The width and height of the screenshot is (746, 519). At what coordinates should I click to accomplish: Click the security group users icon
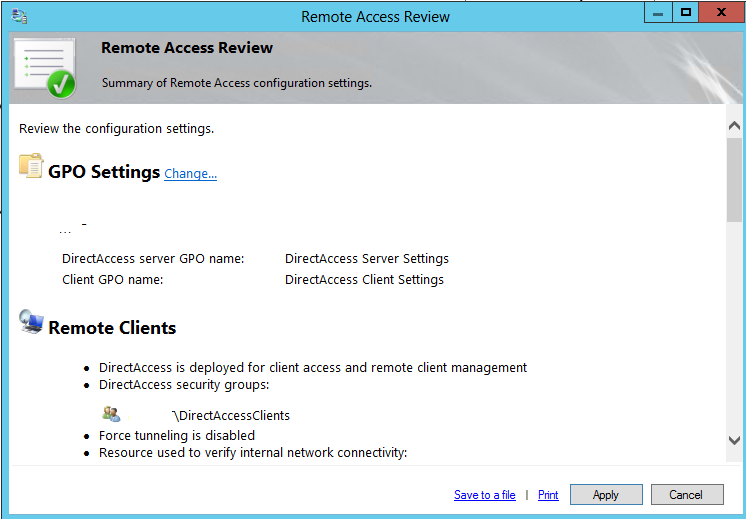[x=111, y=414]
